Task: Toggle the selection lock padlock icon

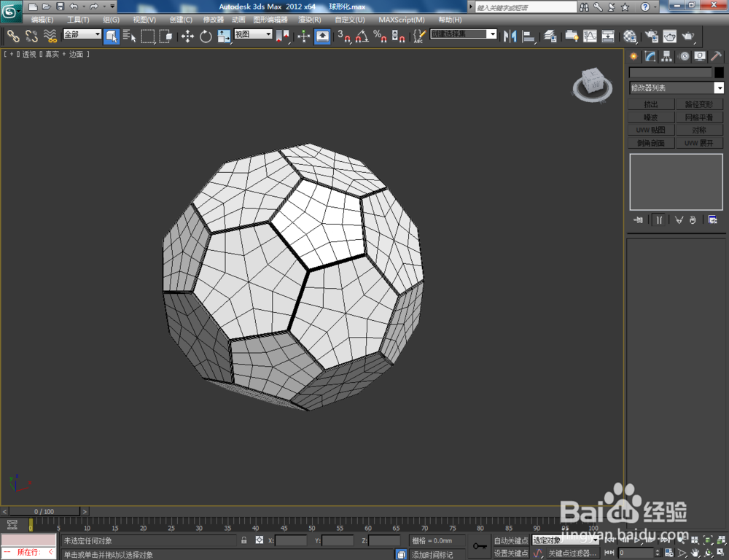Action: click(244, 540)
